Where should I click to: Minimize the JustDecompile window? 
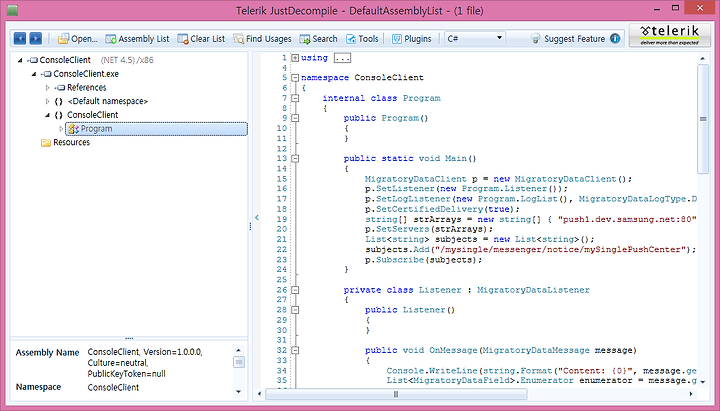point(658,7)
